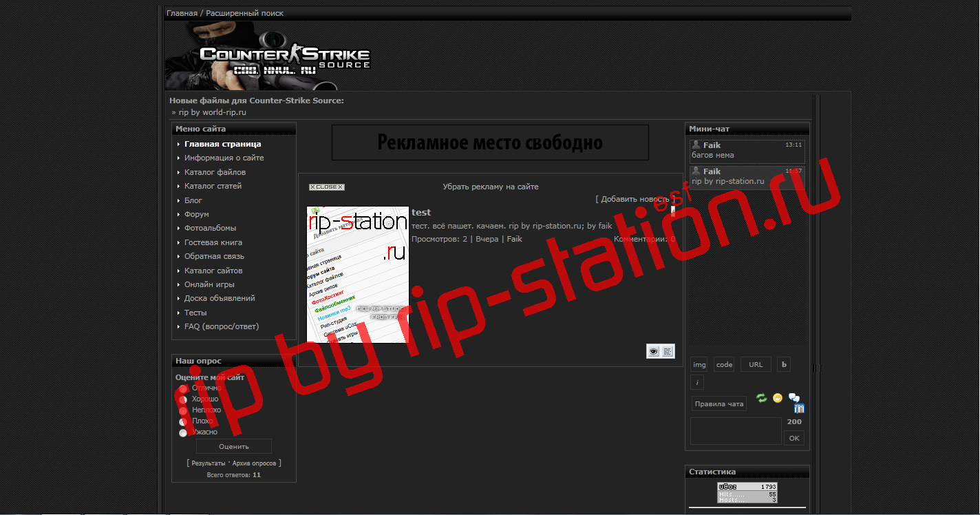Viewport: 980px width, 515px height.
Task: Click the eye view icon below news
Action: 653,351
